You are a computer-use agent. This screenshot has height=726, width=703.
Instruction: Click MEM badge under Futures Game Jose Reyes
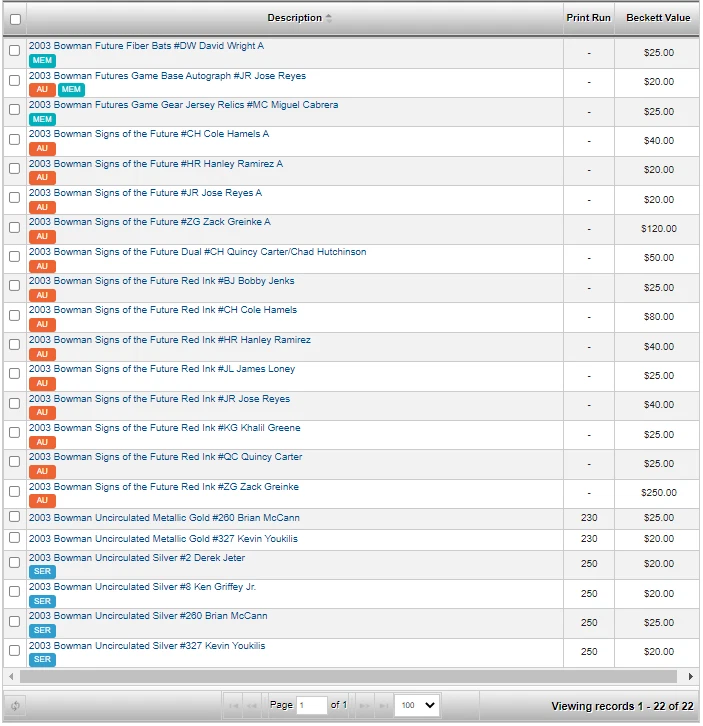[x=71, y=89]
